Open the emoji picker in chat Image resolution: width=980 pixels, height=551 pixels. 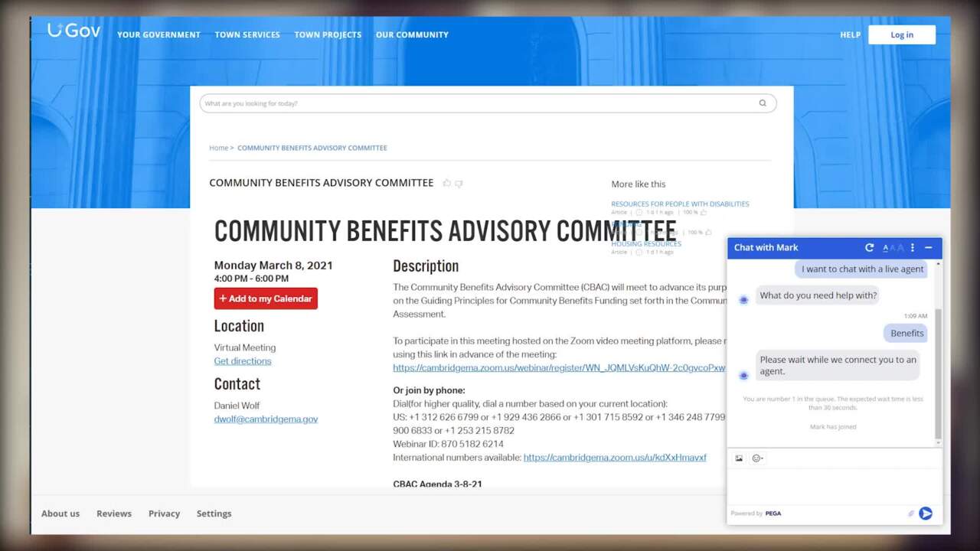pyautogui.click(x=757, y=458)
